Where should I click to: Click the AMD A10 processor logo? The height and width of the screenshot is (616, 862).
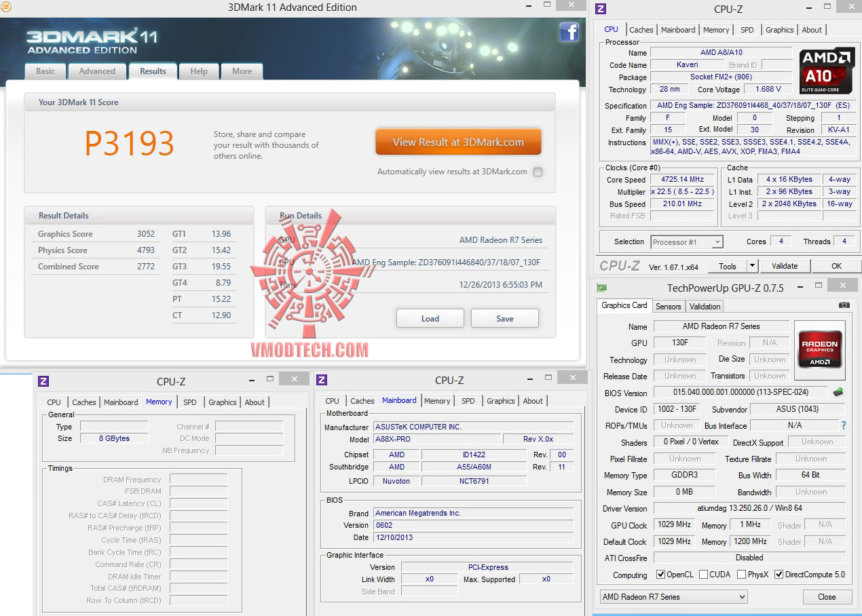point(826,71)
